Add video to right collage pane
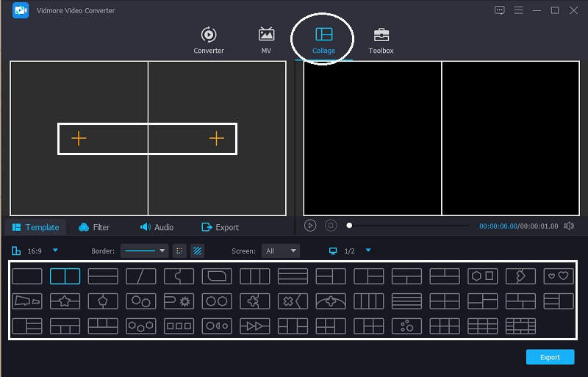 pos(216,138)
